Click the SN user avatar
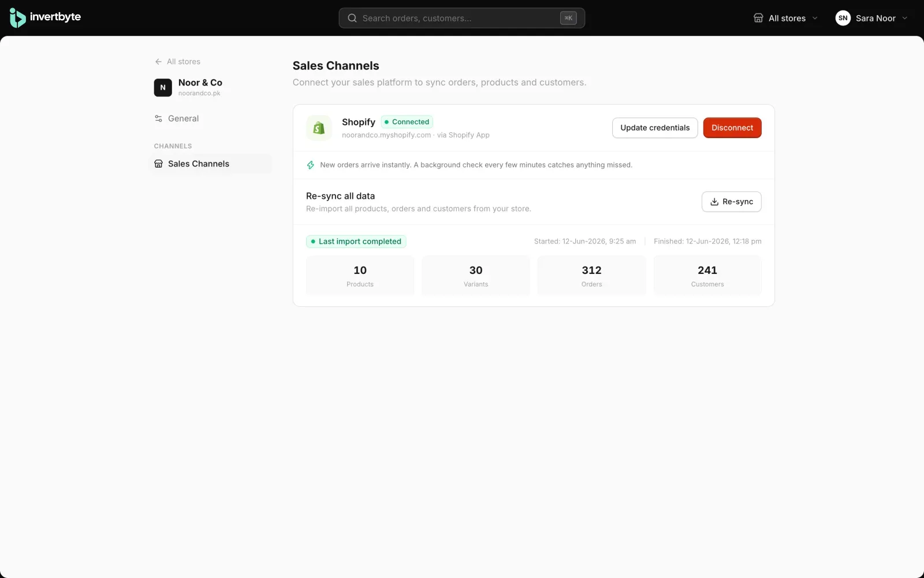The width and height of the screenshot is (924, 578). (843, 18)
